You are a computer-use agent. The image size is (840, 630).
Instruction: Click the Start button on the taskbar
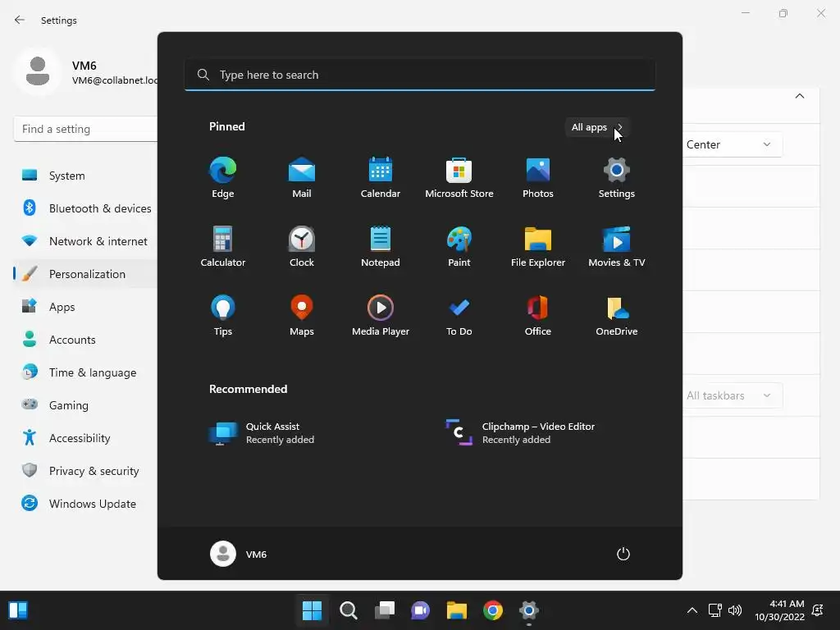pos(312,610)
